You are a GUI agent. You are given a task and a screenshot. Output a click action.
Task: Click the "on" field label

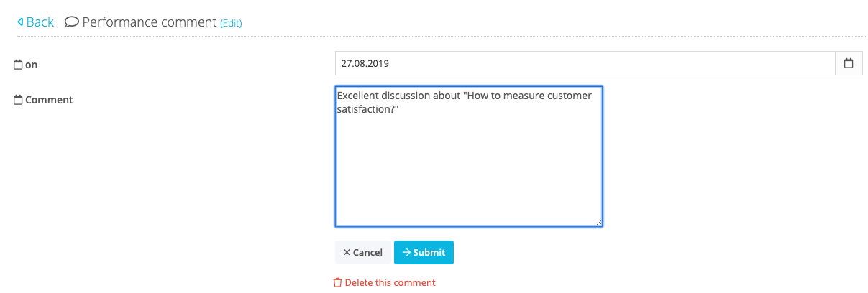[x=31, y=65]
